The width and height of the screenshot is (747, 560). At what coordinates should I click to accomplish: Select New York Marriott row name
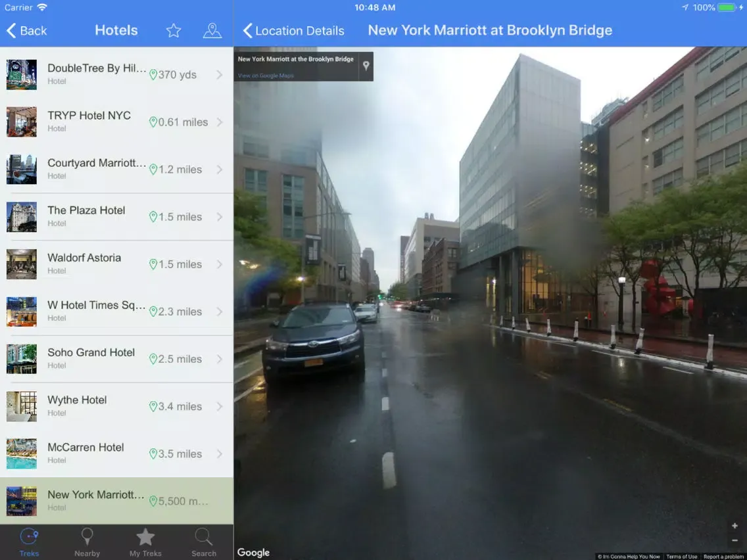[96, 495]
